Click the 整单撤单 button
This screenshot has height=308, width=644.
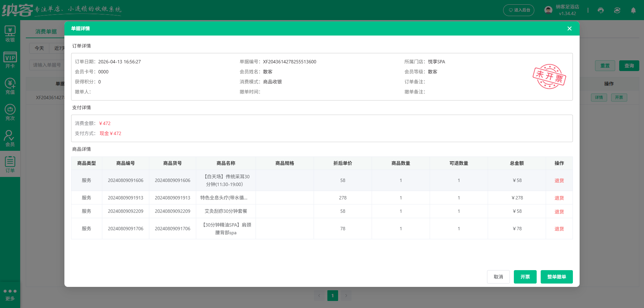point(556,277)
